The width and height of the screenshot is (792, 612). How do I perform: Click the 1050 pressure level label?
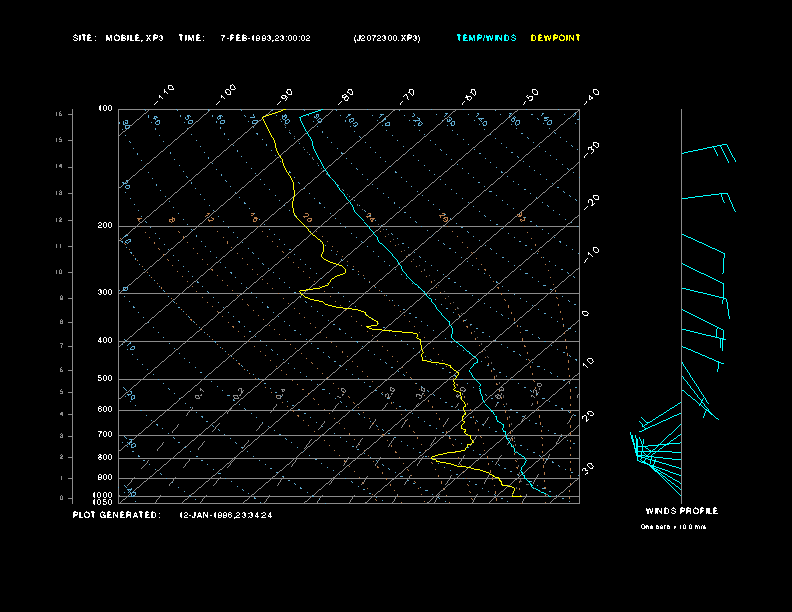coord(103,502)
